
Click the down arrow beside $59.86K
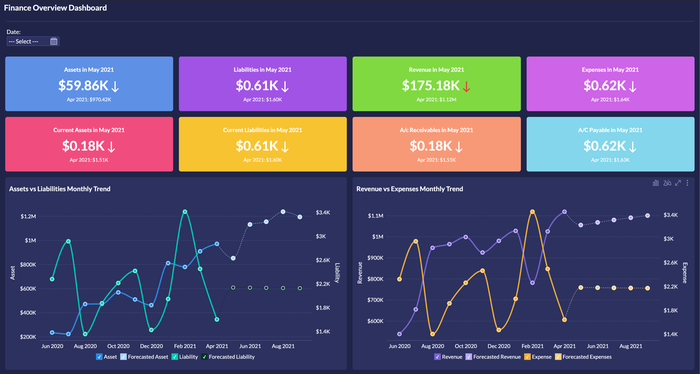tap(115, 86)
